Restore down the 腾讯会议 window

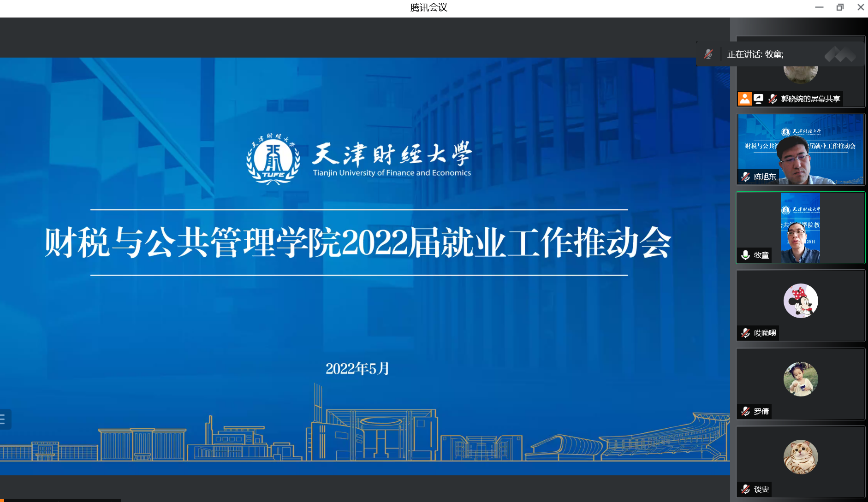[x=840, y=7]
